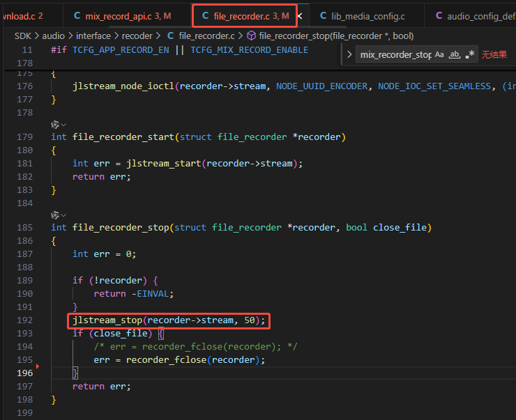Select the audio folder in the breadcrumb
Viewport: 516px width, 420px height.
(x=53, y=36)
